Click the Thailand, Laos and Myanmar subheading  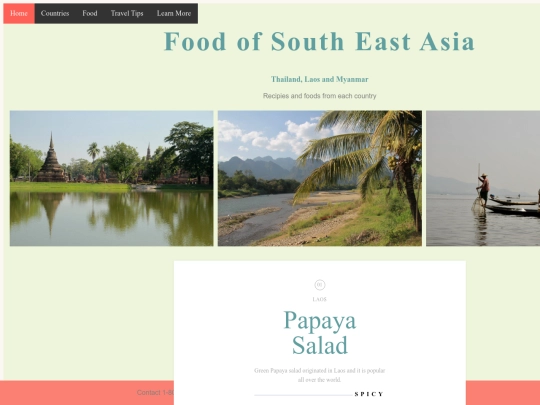320,79
